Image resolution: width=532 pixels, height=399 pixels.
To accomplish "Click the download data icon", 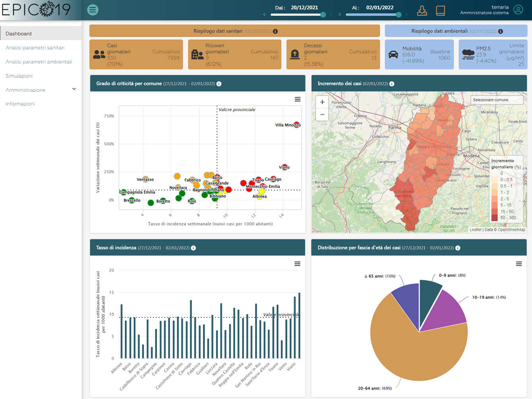I will point(422,10).
